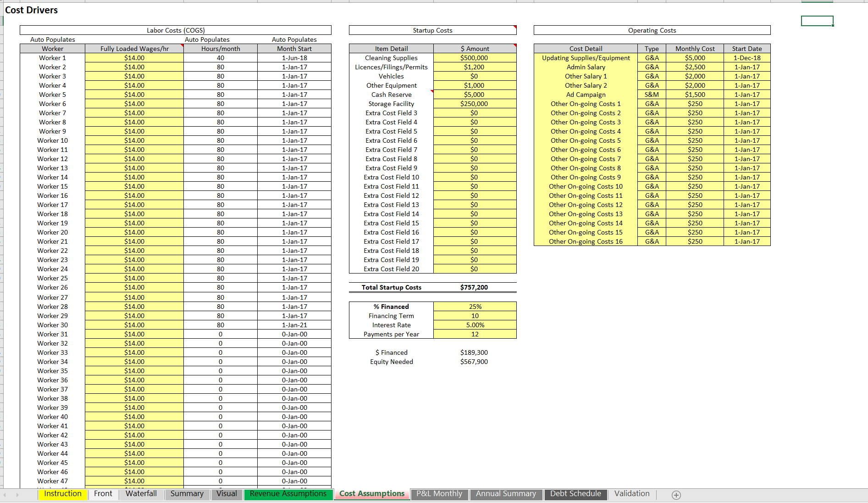Click the Interest Rate 5.00% cell
Image resolution: width=868 pixels, height=503 pixels.
point(475,325)
